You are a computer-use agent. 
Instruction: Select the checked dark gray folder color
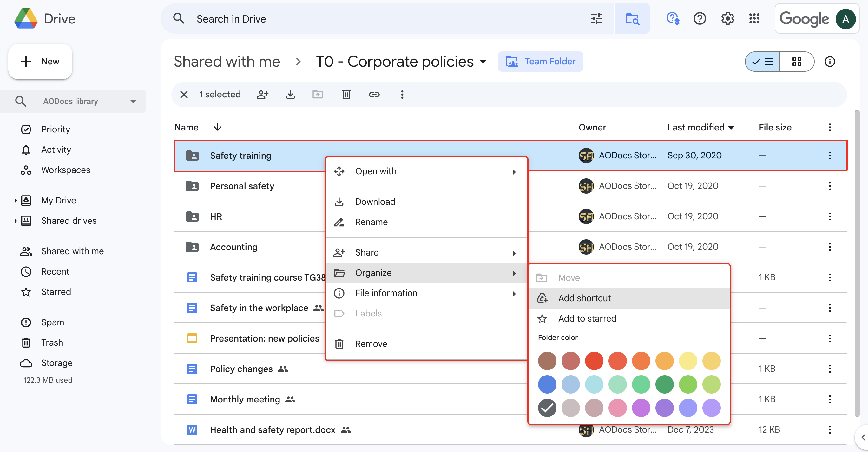547,408
